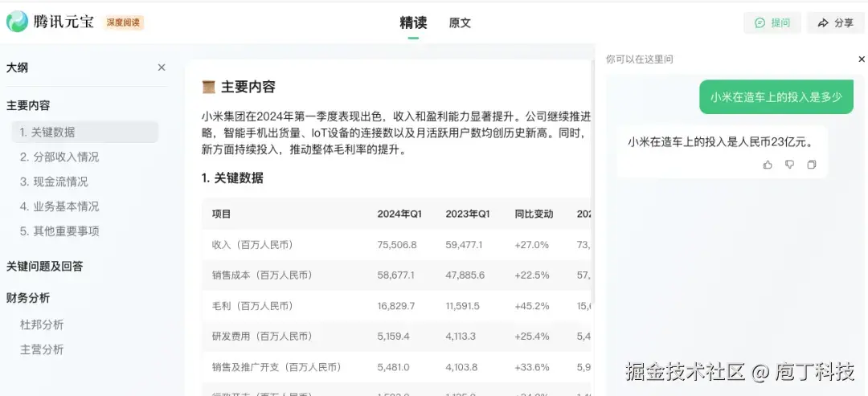868x396 pixels.
Task: Copy the answer with copy icon
Action: 812,164
